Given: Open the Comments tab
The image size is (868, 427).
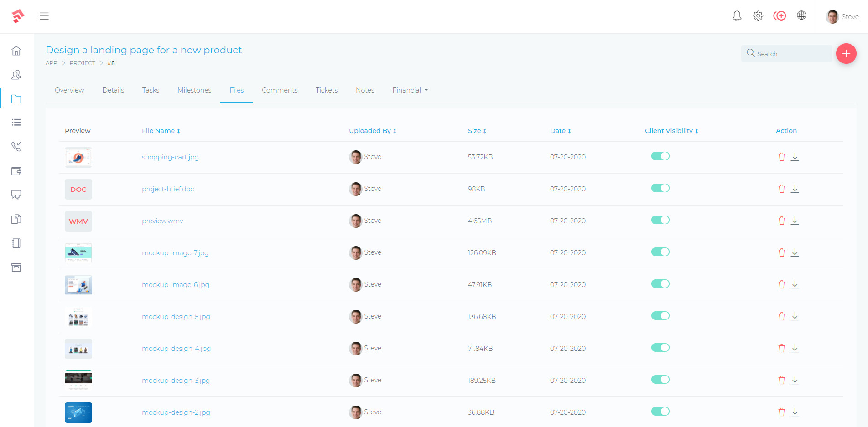Looking at the screenshot, I should 280,90.
